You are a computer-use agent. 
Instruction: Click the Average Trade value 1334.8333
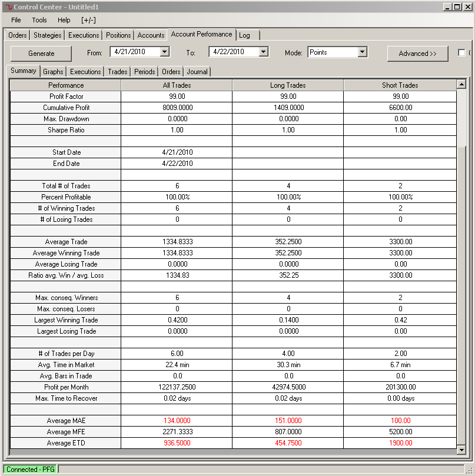click(x=177, y=242)
